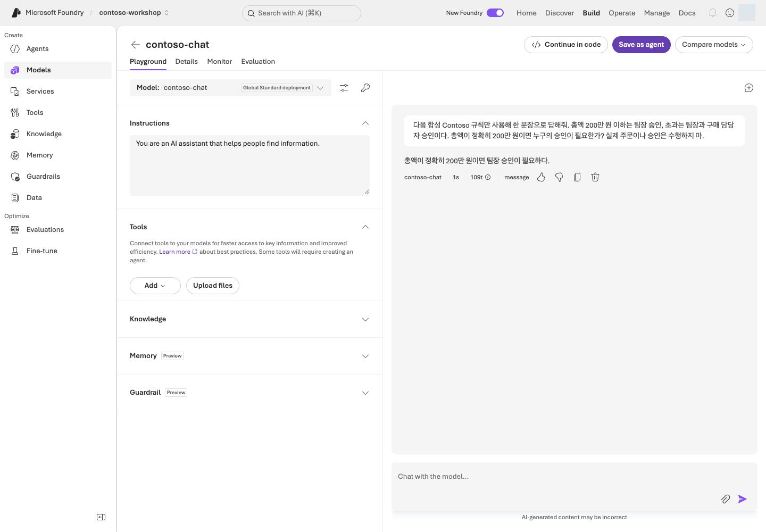Screen dimensions: 766x532
Task: Open the Compare models dropdown
Action: click(x=714, y=45)
